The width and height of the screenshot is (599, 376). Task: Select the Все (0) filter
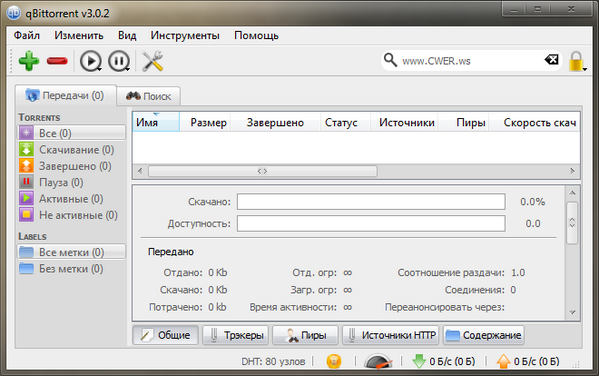click(71, 133)
